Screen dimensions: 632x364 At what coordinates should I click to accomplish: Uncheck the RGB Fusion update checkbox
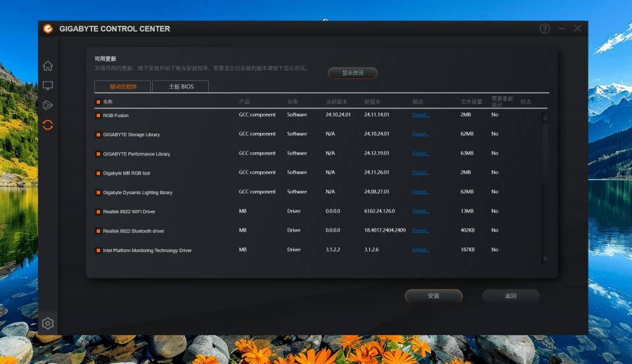pos(98,115)
